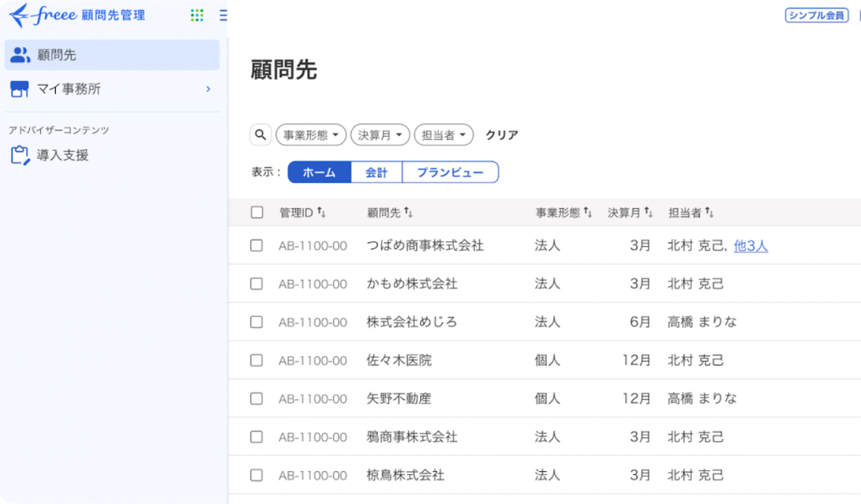The width and height of the screenshot is (861, 504).
Task: Check the 椋鳥株式会社 row checkbox
Action: click(257, 475)
